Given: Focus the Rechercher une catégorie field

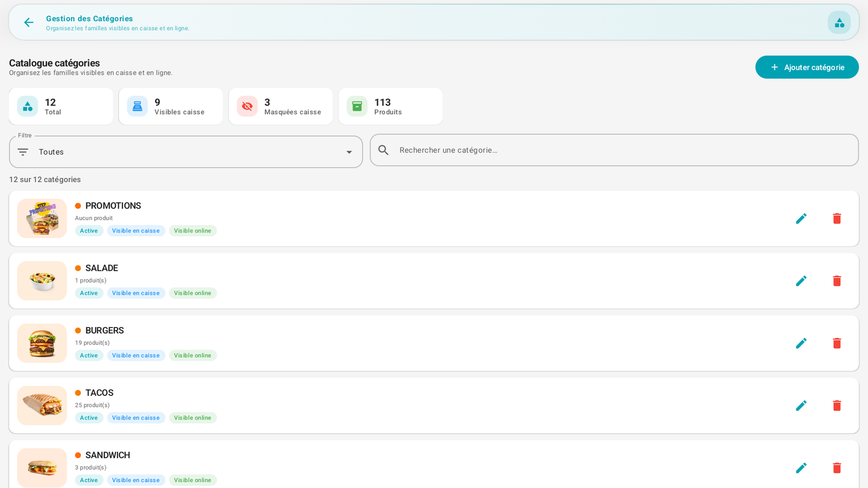Looking at the screenshot, I should point(614,150).
